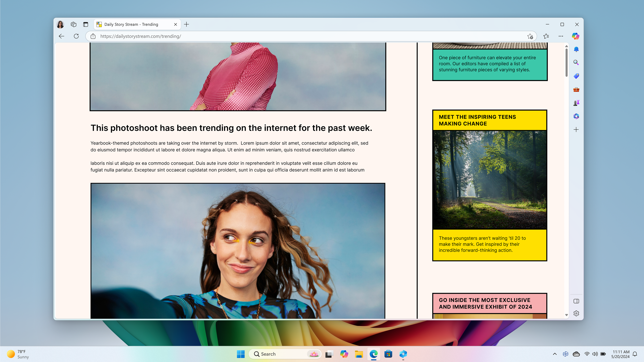Screen dimensions: 644x362
Task: Click the taskbar Search box
Action: click(285, 354)
